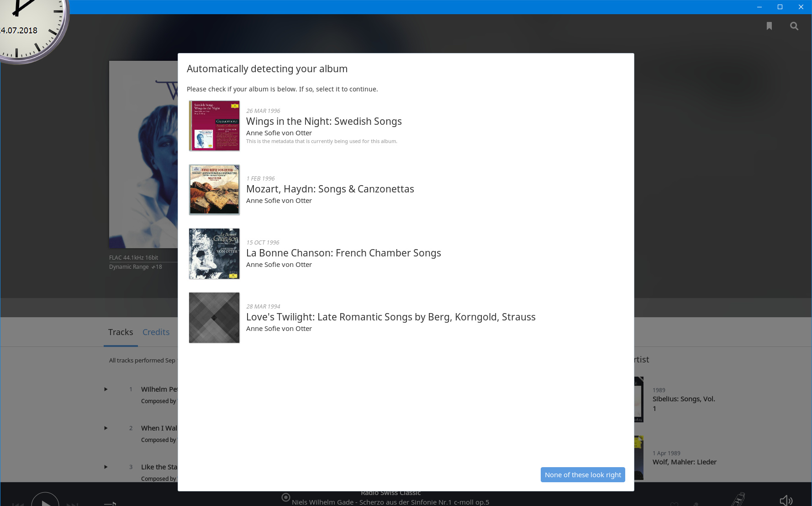Choose Wings in the Night: Swedish Songs title
Viewport: 812px width, 506px height.
pos(324,122)
